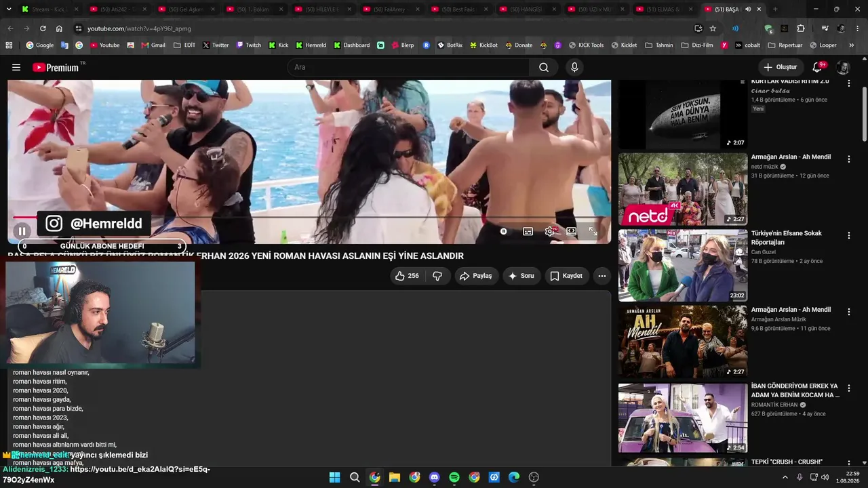Toggle subtitles in the video player
Image resolution: width=868 pixels, height=488 pixels.
tap(528, 231)
